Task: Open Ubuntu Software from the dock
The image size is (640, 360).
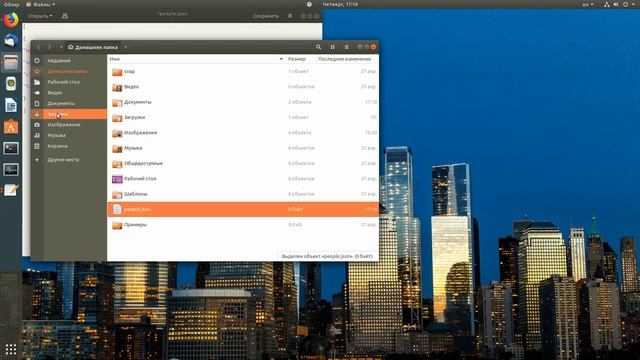Action: pyautogui.click(x=11, y=127)
